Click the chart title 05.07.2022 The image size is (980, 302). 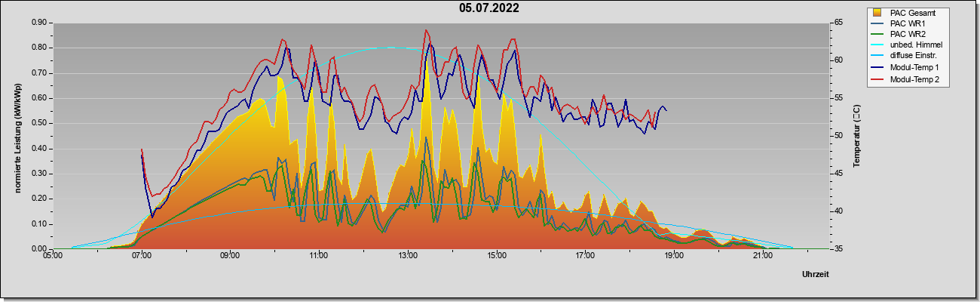[488, 8]
